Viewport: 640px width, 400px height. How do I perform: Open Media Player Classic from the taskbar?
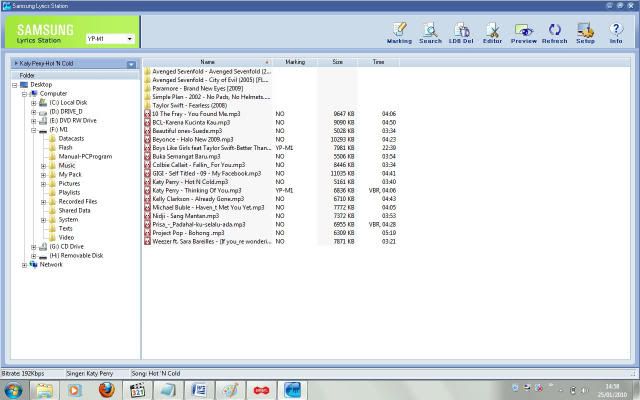tap(138, 390)
